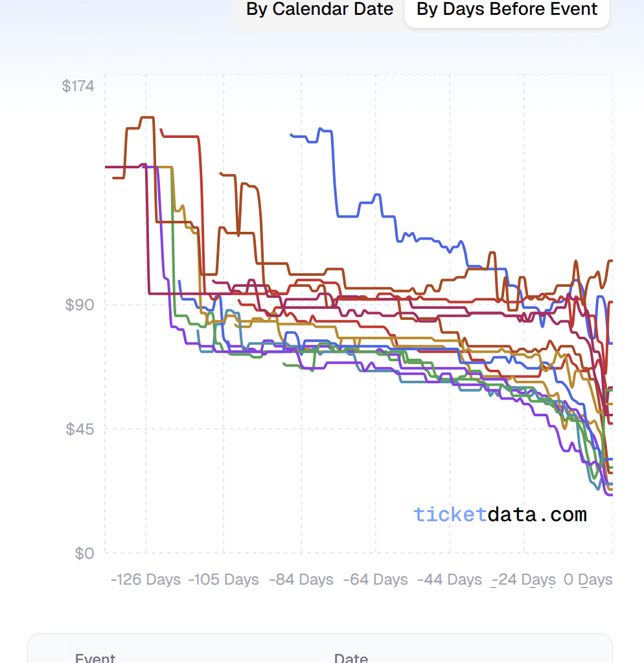Click the $90 y-axis label
This screenshot has height=663, width=644.
pos(80,304)
